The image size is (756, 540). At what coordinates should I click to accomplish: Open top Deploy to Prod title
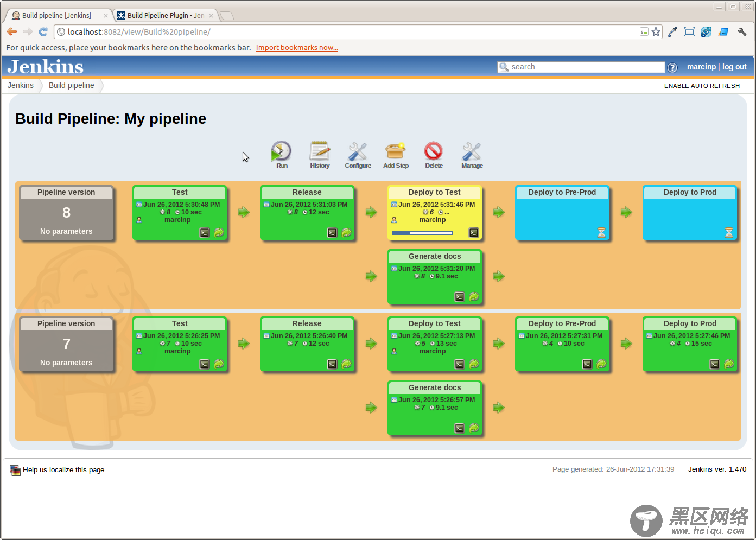pyautogui.click(x=690, y=192)
